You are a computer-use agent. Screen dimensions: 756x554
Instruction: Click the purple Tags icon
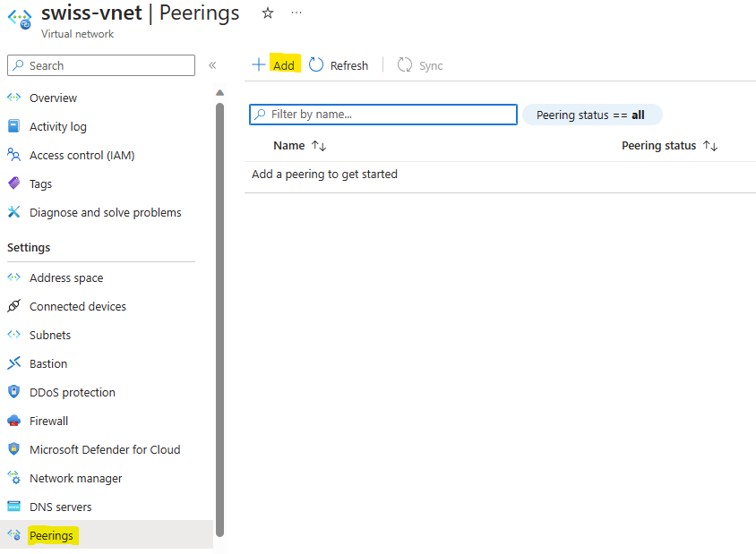14,183
